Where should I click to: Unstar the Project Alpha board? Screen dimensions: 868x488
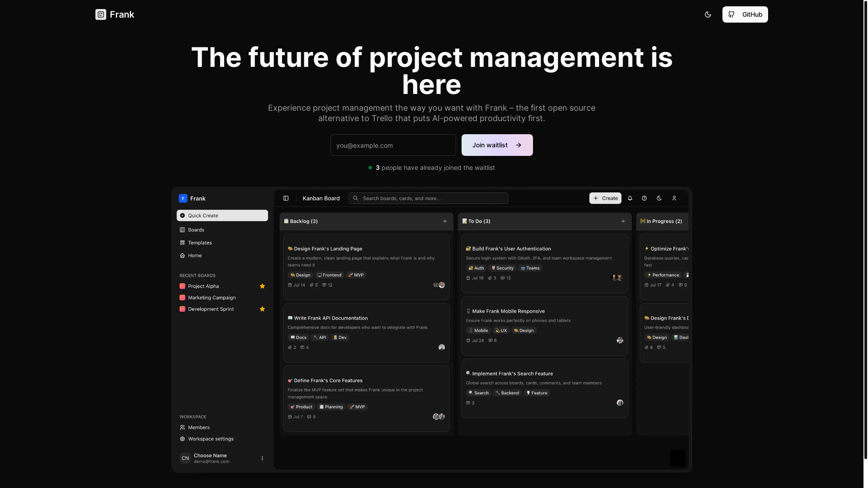tap(262, 286)
